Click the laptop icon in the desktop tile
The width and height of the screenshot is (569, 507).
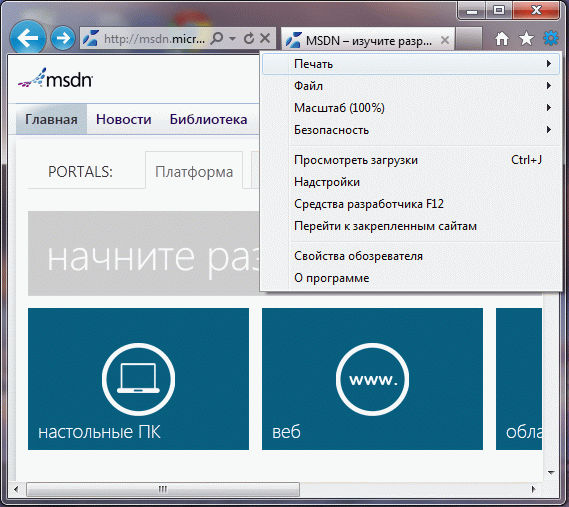pos(138,379)
